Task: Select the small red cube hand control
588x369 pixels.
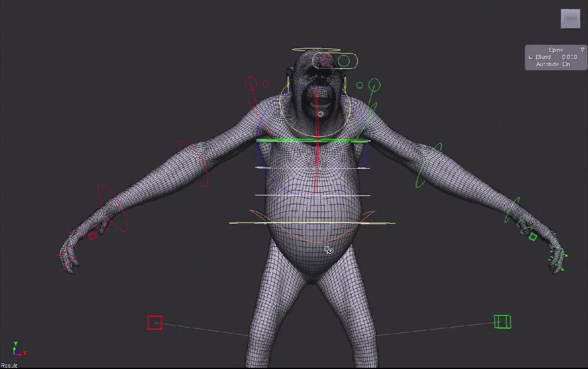Action: click(93, 236)
